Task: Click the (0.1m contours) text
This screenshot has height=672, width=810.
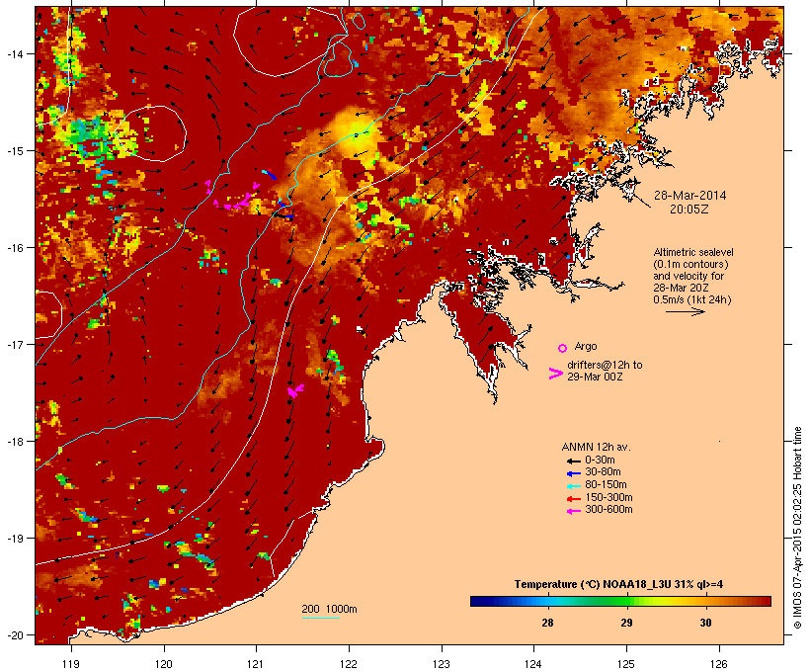Action: 690,264
